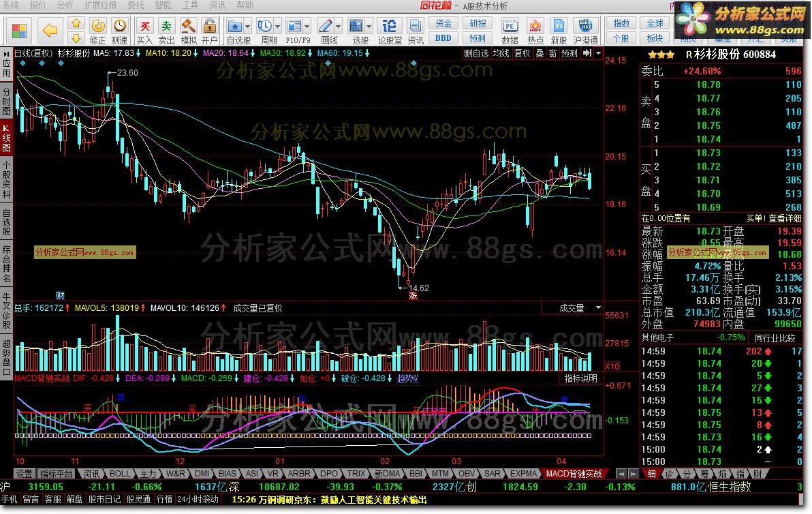Image resolution: width=812 pixels, height=514 pixels.
Task: Click the 板块 button
Action: (655, 37)
